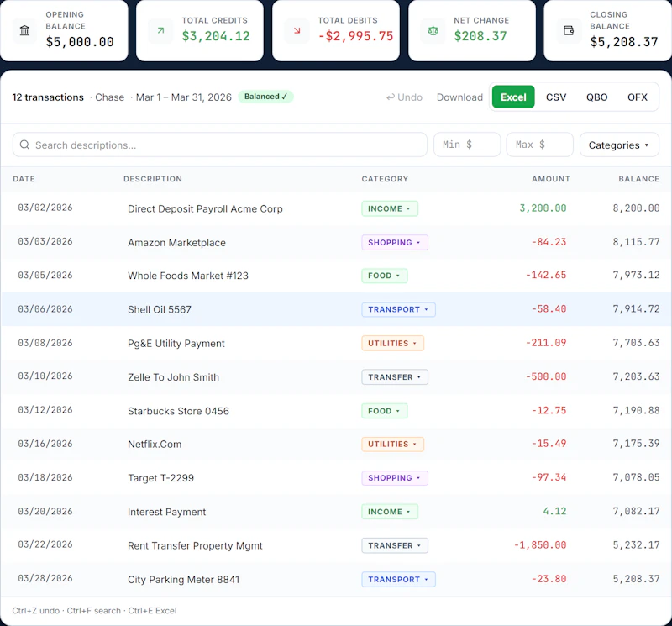
Task: Open SHOPPING category dropdown for Amazon Marketplace
Action: 394,243
